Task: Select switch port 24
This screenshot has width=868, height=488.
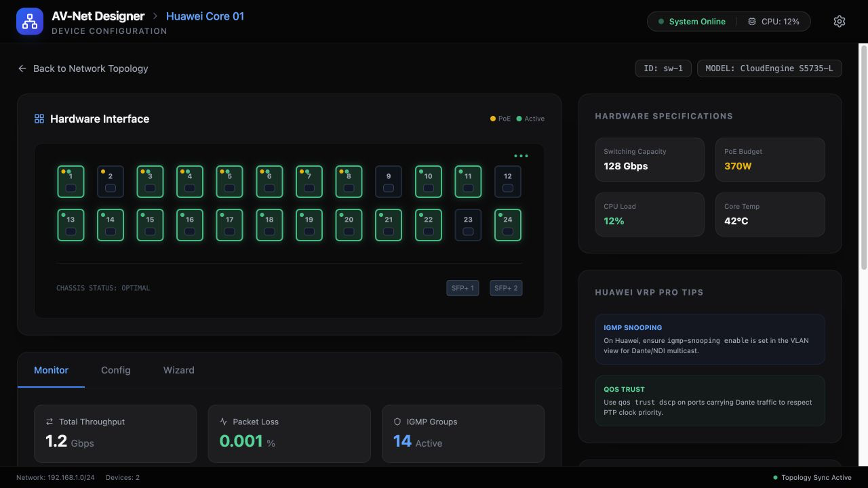Action: point(508,225)
